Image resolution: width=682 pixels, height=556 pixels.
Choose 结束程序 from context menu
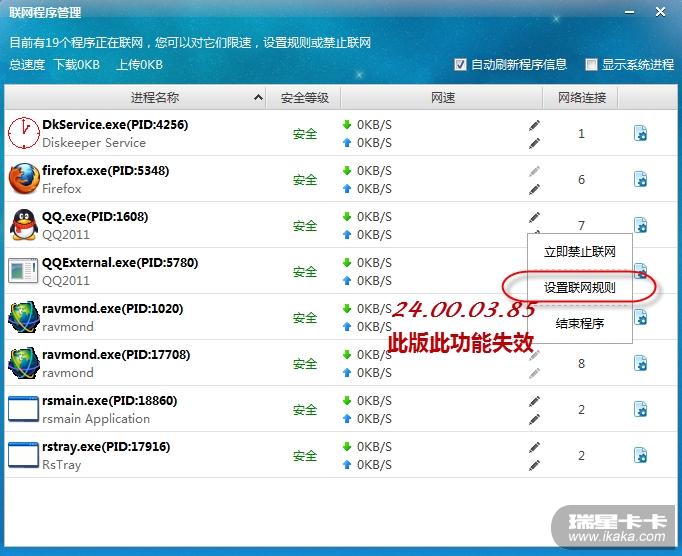pyautogui.click(x=580, y=323)
